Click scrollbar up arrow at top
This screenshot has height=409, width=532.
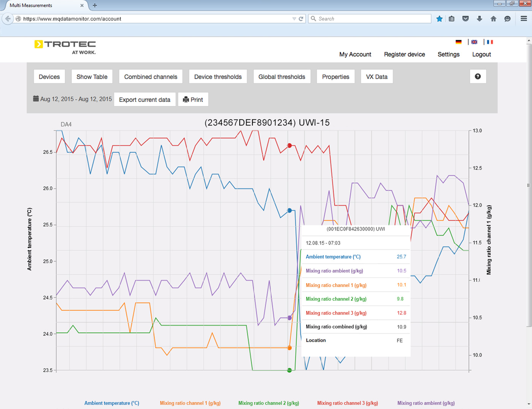pyautogui.click(x=529, y=40)
